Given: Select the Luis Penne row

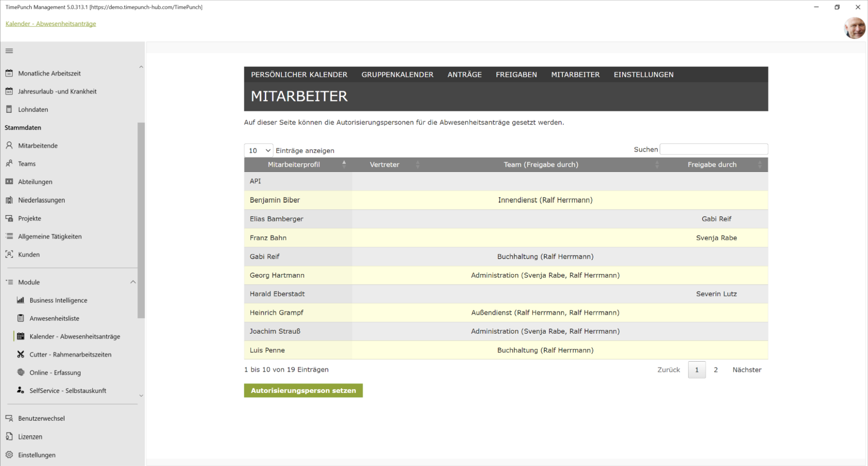Looking at the screenshot, I should [506, 350].
